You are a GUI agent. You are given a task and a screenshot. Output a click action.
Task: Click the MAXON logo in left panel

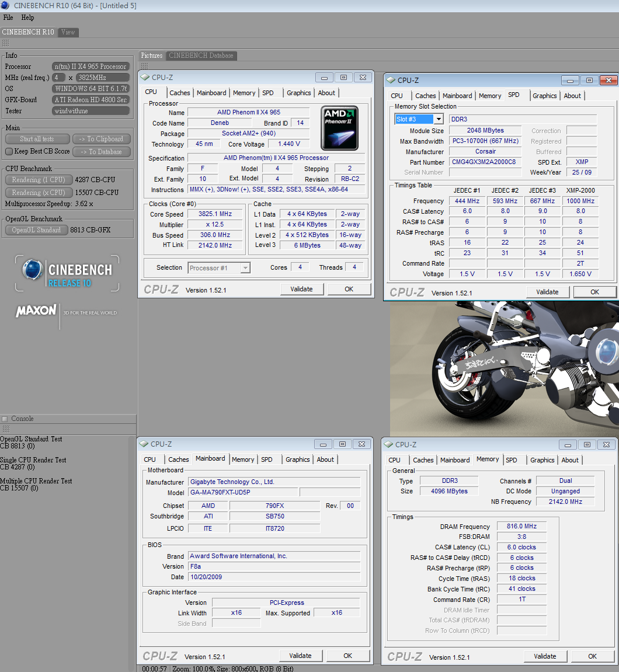[36, 311]
